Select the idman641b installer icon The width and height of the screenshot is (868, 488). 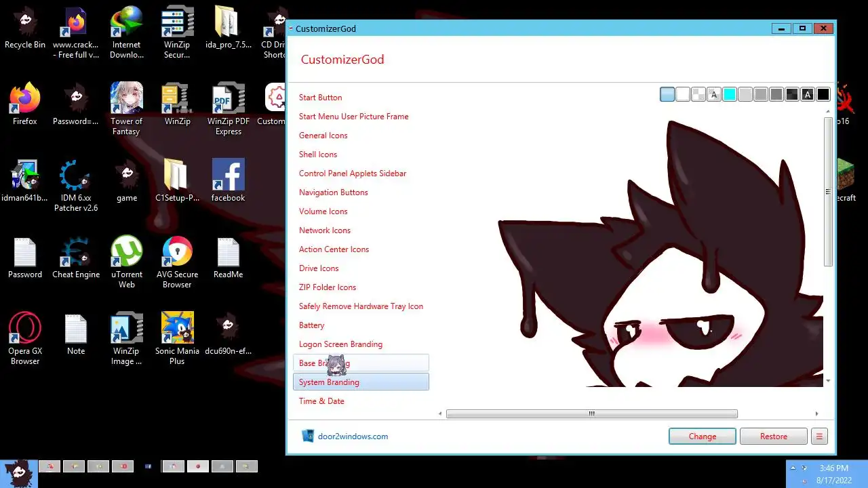pos(25,182)
